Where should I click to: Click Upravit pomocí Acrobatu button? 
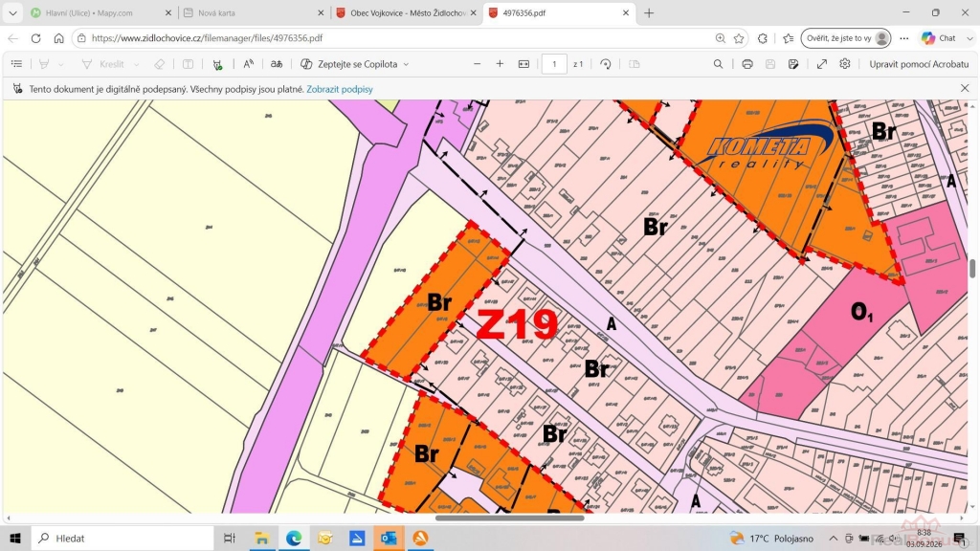tap(919, 64)
